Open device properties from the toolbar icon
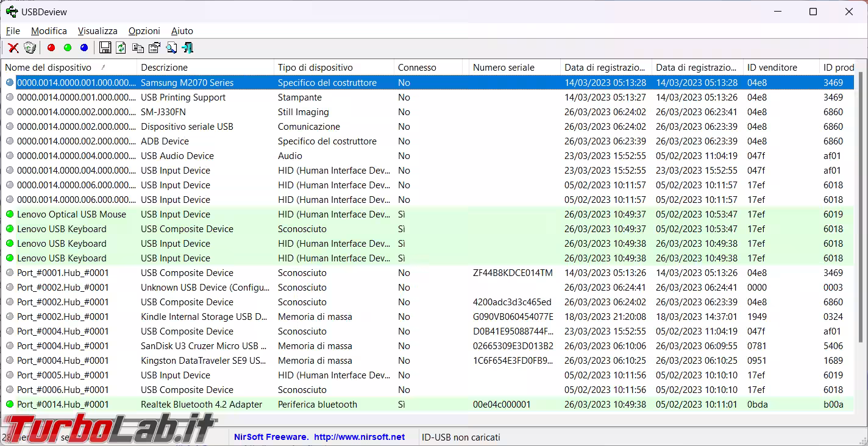Image resolution: width=868 pixels, height=446 pixels. (154, 48)
